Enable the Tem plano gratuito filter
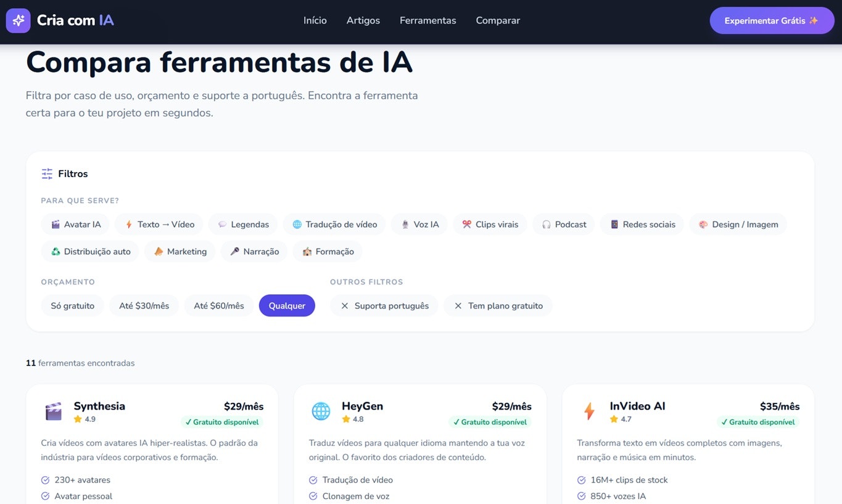842x504 pixels. [x=498, y=306]
